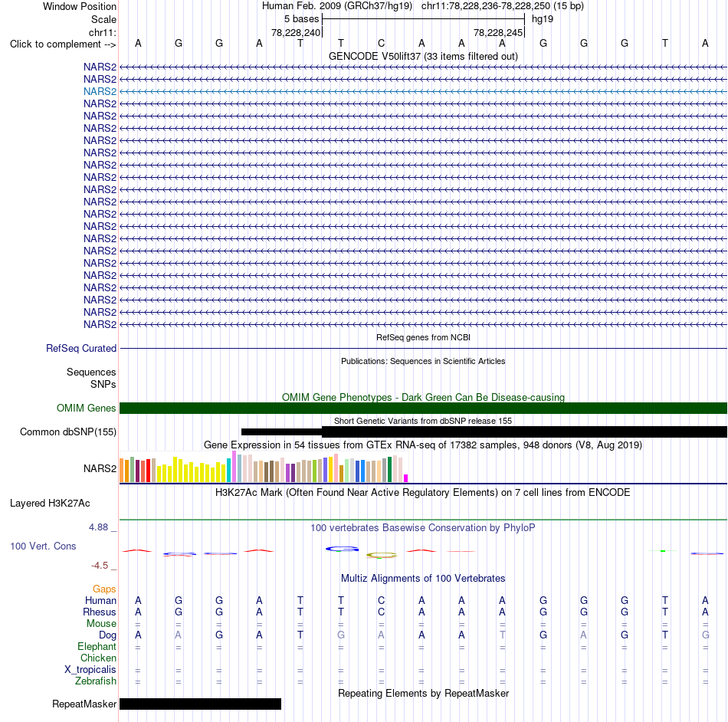Click the 'Window Position' track label

coord(80,6)
